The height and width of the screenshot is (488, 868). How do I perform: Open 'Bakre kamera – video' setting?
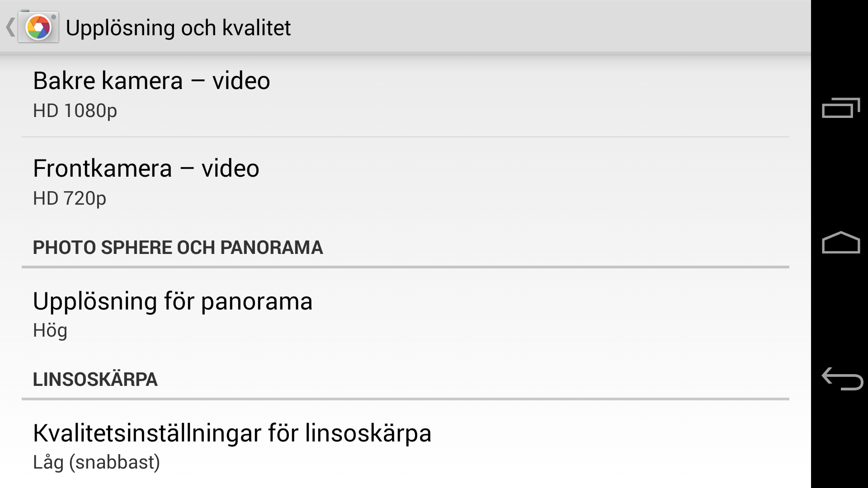coord(405,95)
